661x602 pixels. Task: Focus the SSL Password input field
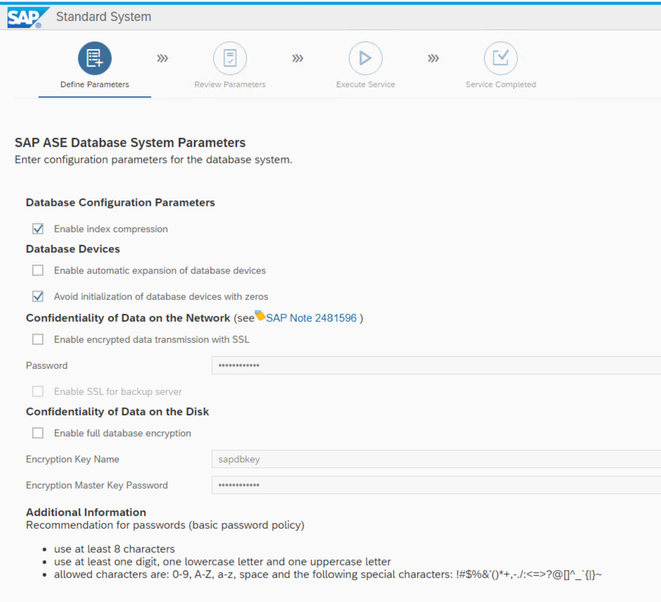coord(436,366)
